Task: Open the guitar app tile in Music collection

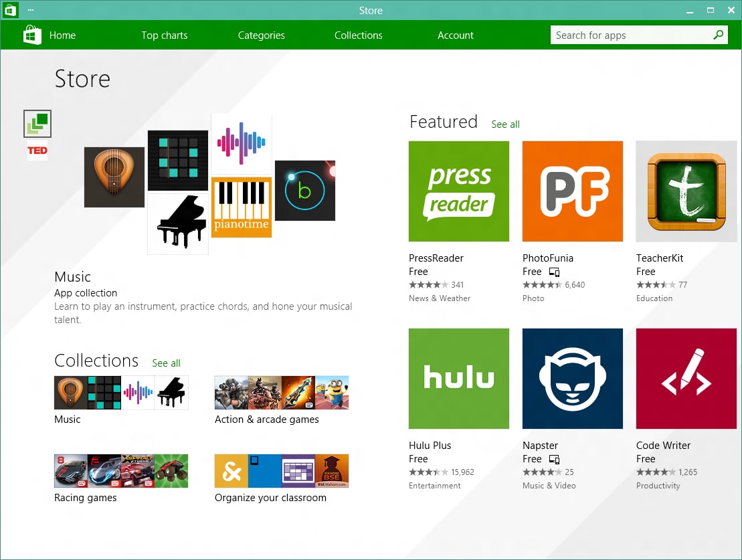Action: [114, 177]
